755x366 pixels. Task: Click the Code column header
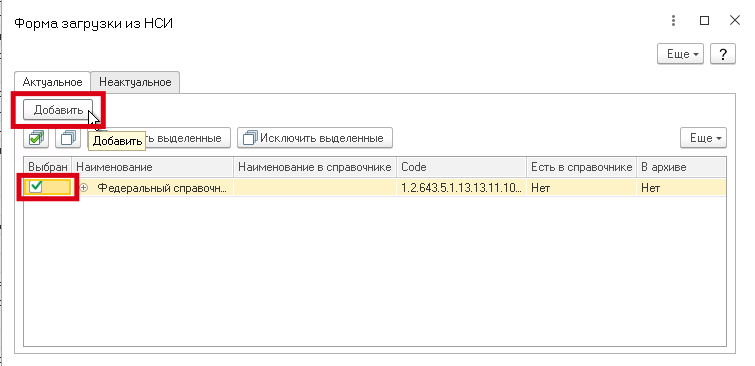462,167
